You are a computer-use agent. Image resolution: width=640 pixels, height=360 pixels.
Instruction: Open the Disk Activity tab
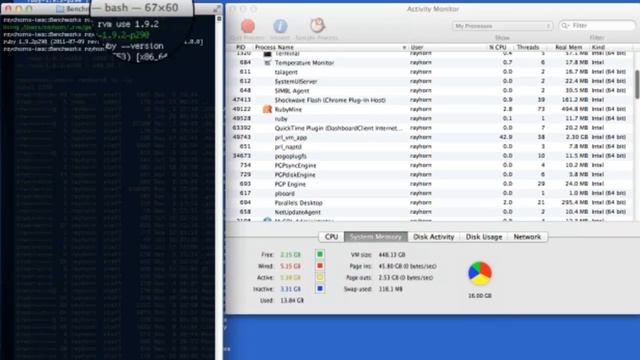433,237
